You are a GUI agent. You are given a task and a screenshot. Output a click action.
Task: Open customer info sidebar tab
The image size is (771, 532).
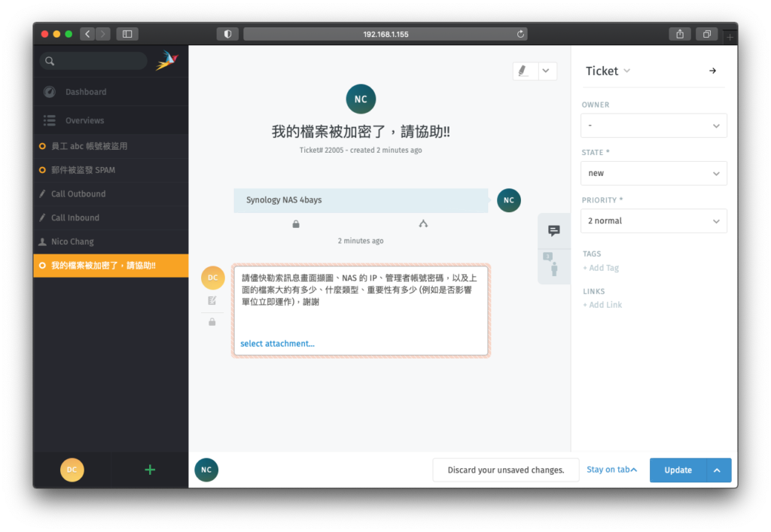(x=554, y=266)
